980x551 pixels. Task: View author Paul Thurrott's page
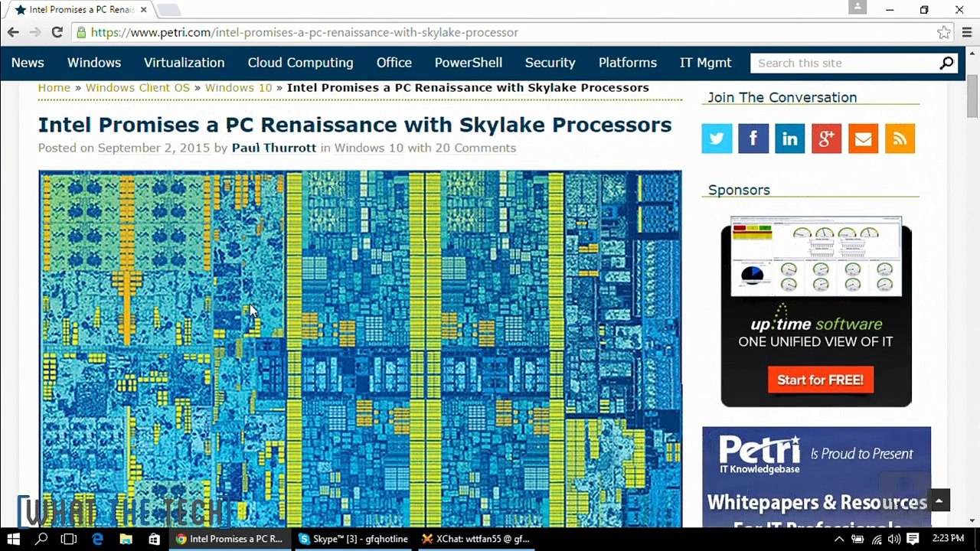tap(274, 148)
